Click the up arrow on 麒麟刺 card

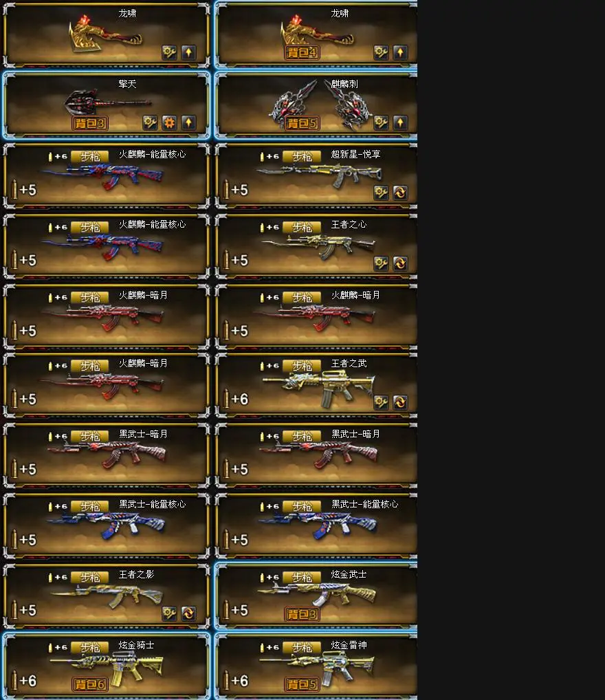(400, 123)
